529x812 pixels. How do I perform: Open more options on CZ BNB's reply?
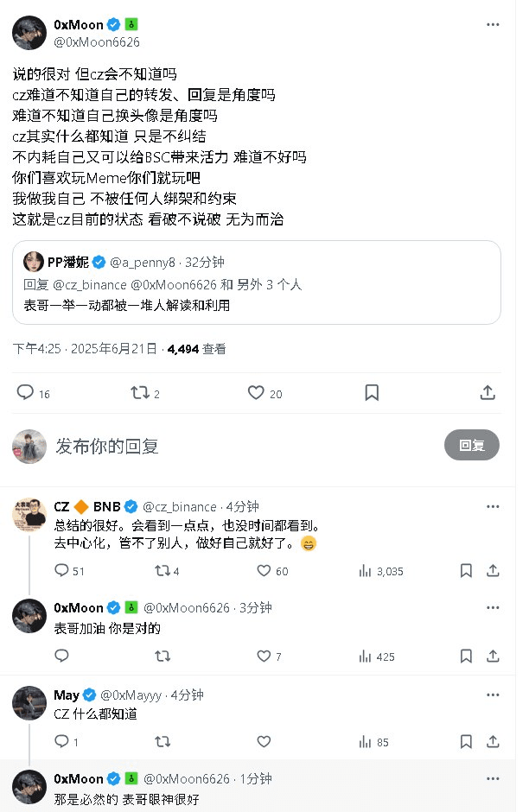[x=493, y=506]
